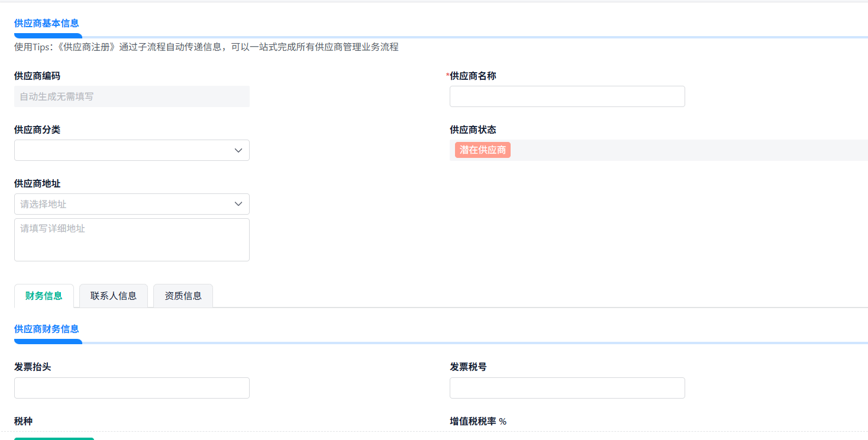Select the 财务信息 tab
The height and width of the screenshot is (440, 868).
[x=44, y=295]
